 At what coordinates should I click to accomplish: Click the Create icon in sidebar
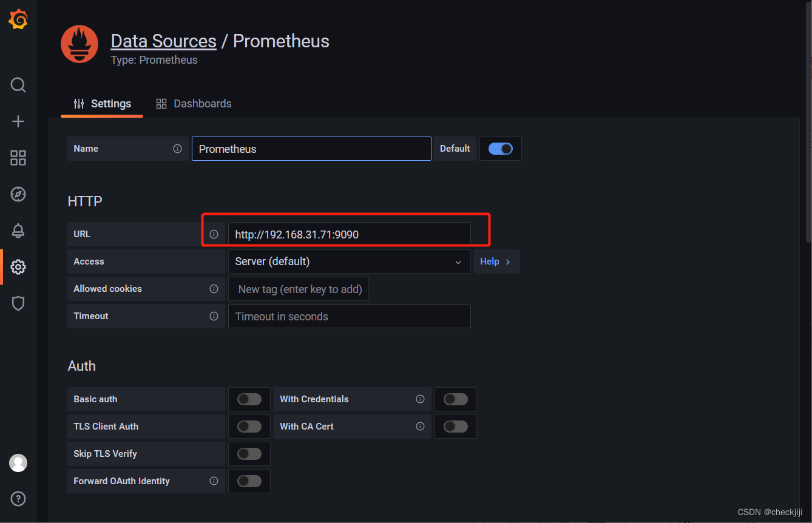[18, 121]
